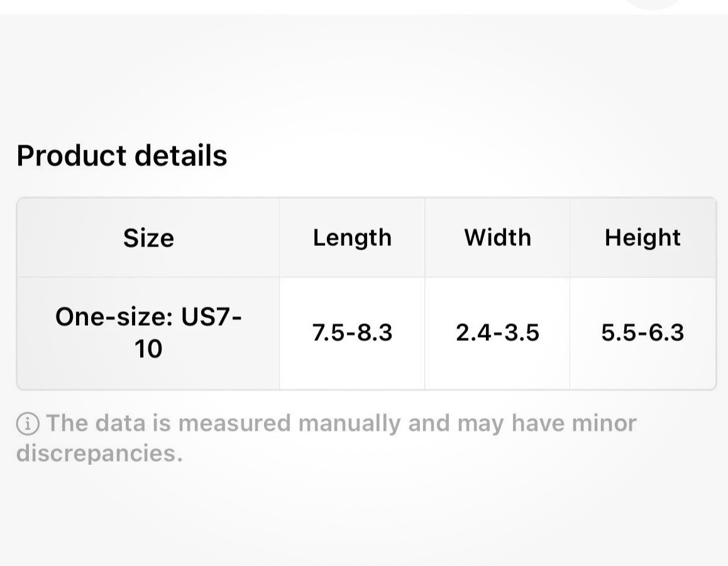The width and height of the screenshot is (728, 566).
Task: Click the Size column header
Action: (x=148, y=238)
